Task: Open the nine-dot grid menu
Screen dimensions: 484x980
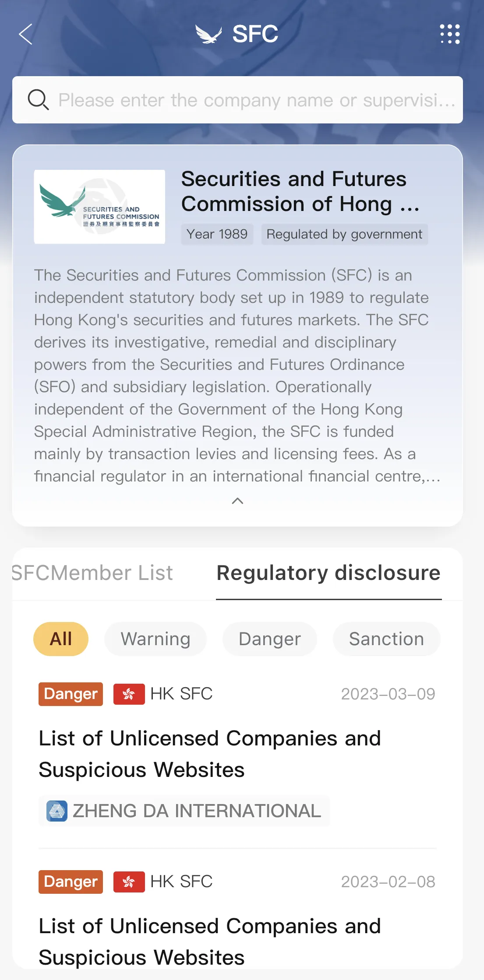Action: (450, 34)
